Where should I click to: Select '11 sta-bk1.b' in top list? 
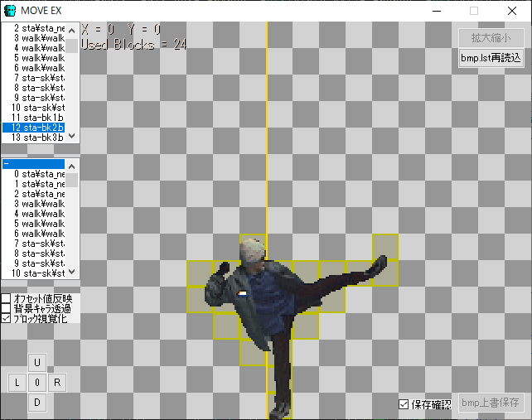(33, 118)
